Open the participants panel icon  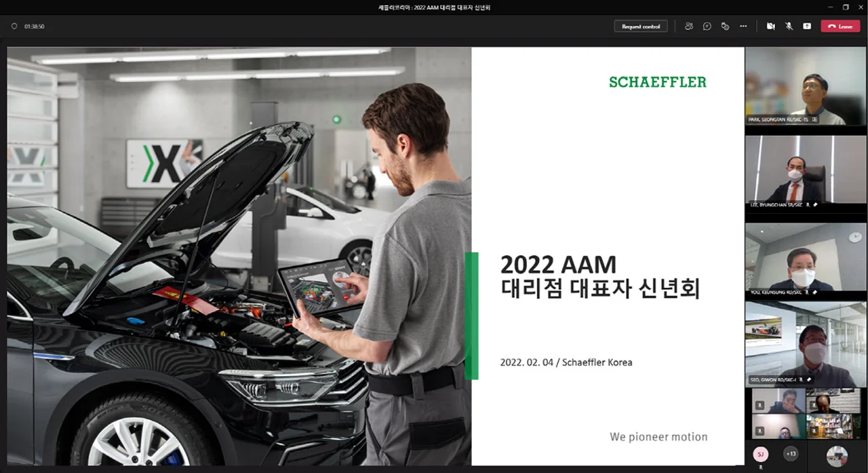pos(689,26)
